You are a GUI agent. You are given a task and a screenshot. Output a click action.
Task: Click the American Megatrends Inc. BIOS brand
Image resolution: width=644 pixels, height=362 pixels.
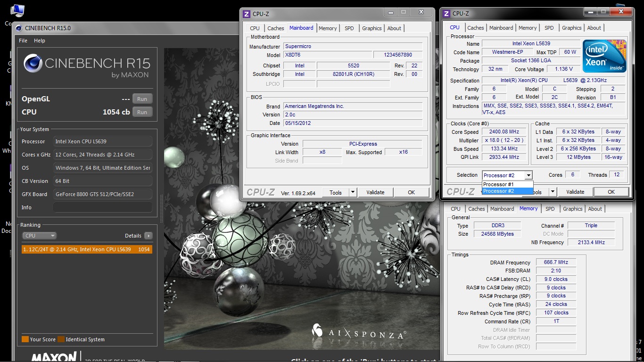pos(353,107)
